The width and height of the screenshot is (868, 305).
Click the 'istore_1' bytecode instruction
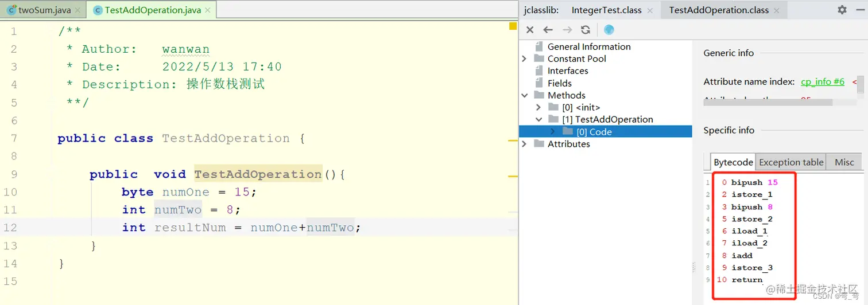752,194
